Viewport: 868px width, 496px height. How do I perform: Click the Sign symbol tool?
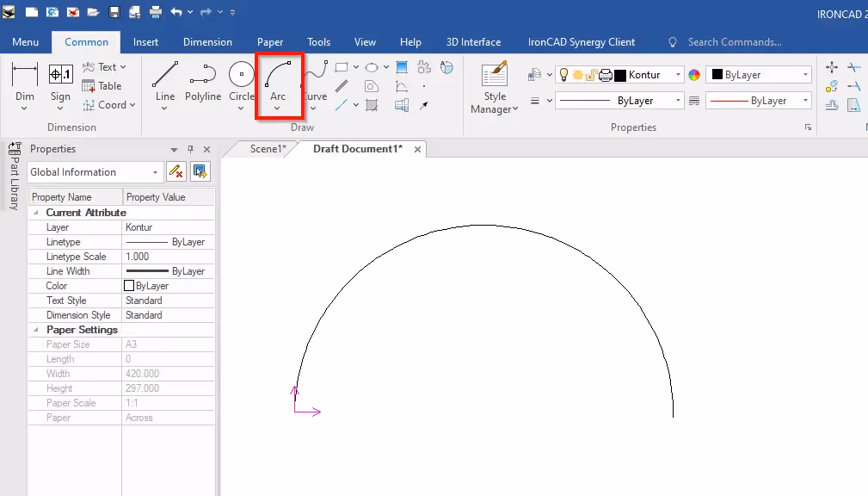(x=60, y=84)
